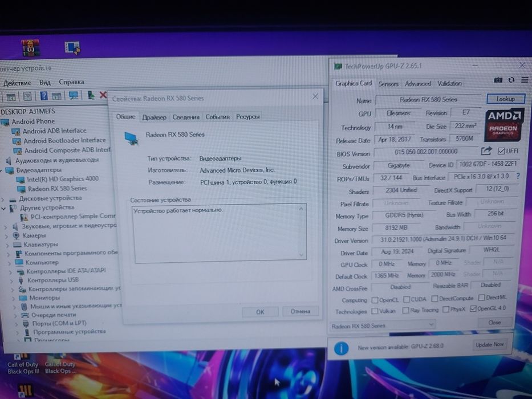The height and width of the screenshot is (399, 532).
Task: Click the Lookup button
Action: point(506,99)
